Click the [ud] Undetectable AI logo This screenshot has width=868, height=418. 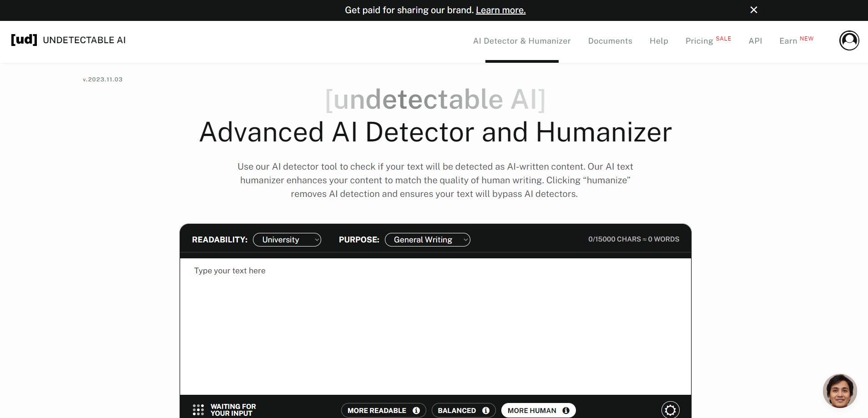[x=68, y=40]
